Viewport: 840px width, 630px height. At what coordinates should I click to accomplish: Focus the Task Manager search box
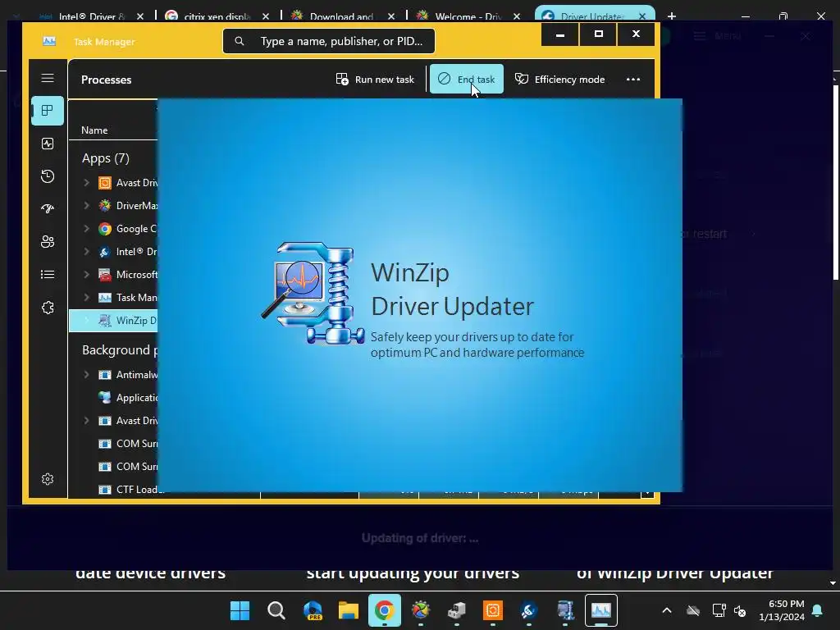[329, 41]
